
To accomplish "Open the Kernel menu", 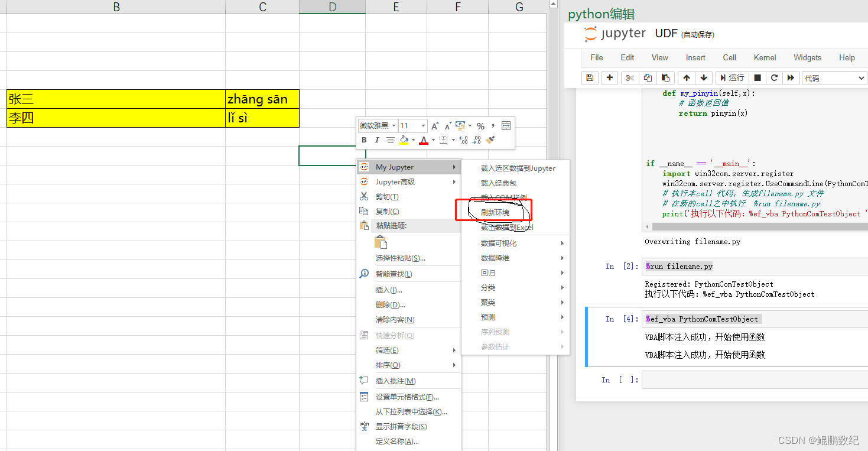I will click(765, 57).
